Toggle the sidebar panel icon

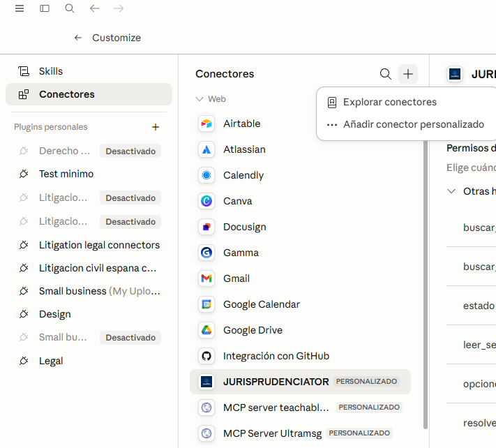click(x=45, y=8)
